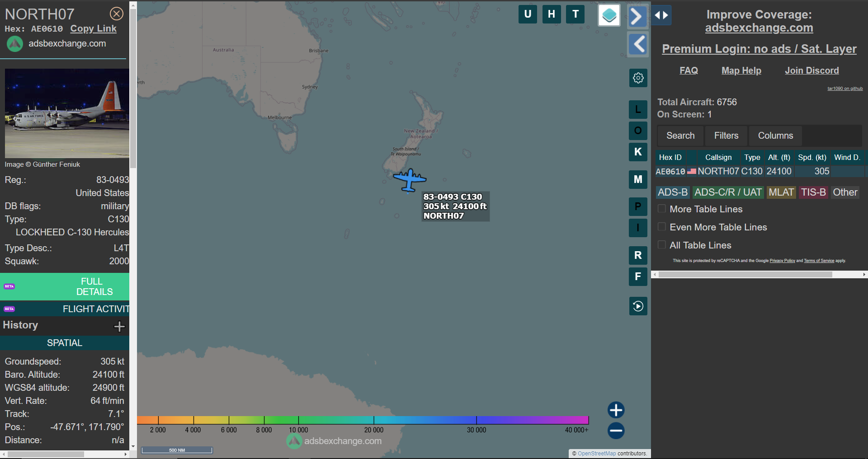Toggle the F map button

638,276
